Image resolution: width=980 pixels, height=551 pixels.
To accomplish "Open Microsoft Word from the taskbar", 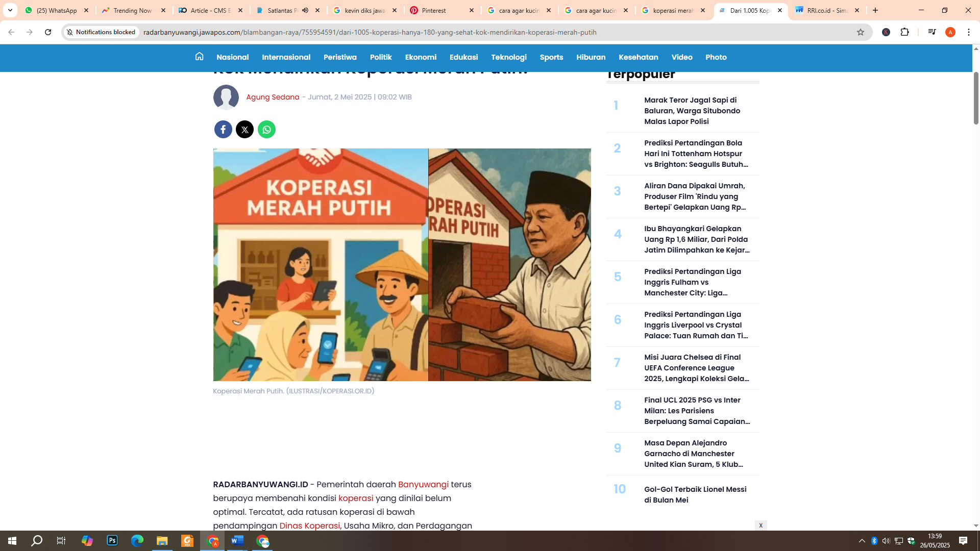I will pyautogui.click(x=237, y=540).
